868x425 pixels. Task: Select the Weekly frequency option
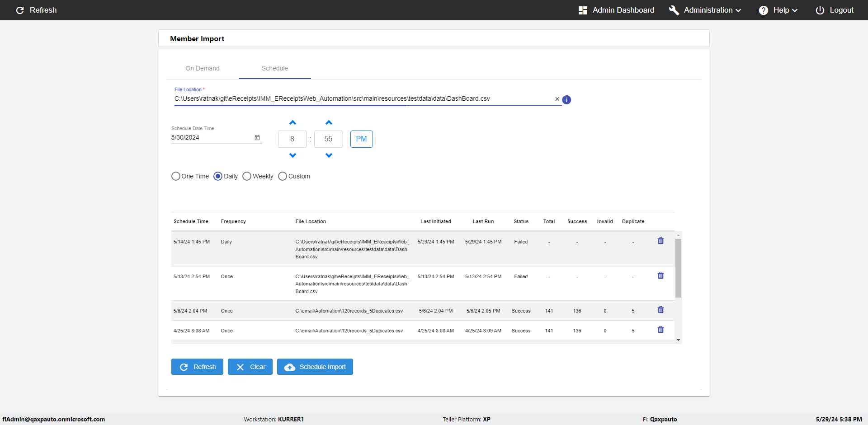coord(247,176)
